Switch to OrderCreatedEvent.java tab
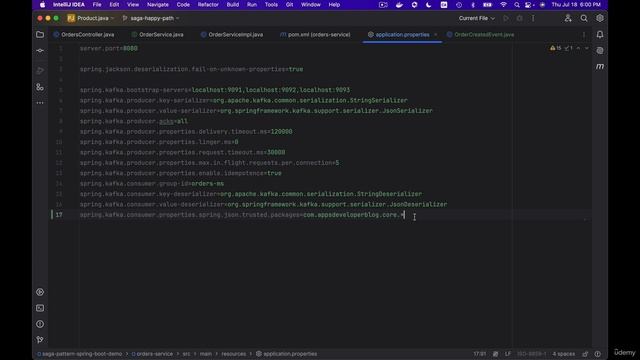This screenshot has width=640, height=360. pos(480,35)
